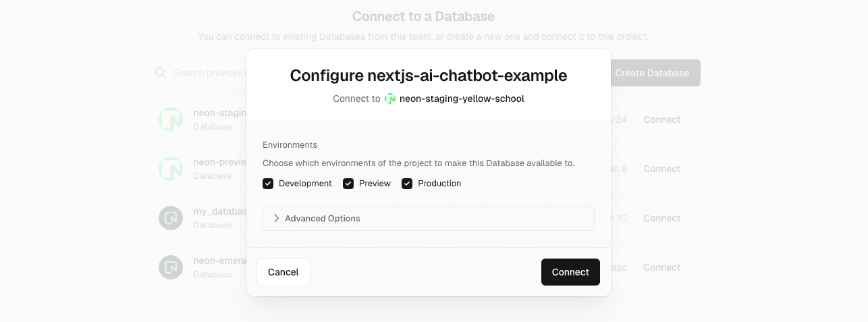Click the neon-staging database icon in list
The height and width of the screenshot is (322, 868).
coord(171,119)
